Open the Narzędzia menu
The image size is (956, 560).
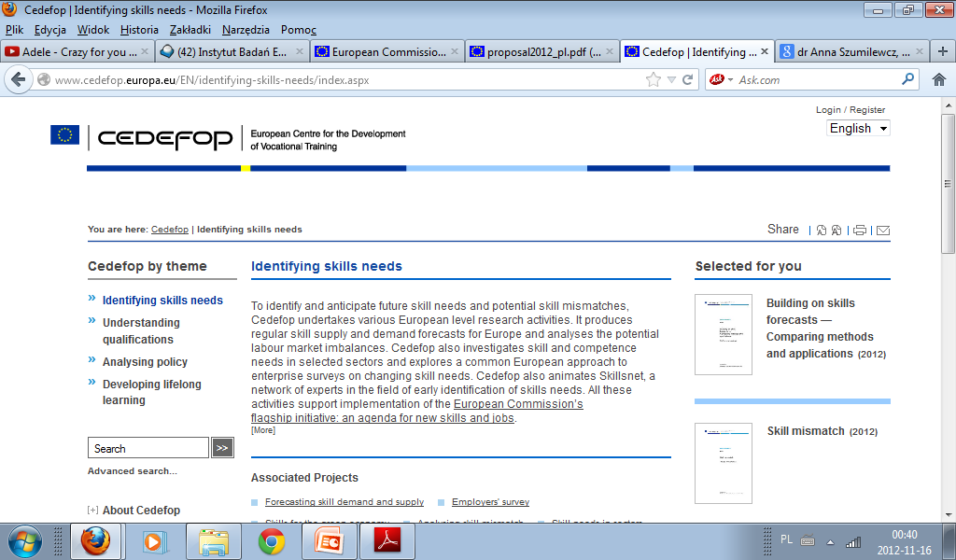[246, 30]
